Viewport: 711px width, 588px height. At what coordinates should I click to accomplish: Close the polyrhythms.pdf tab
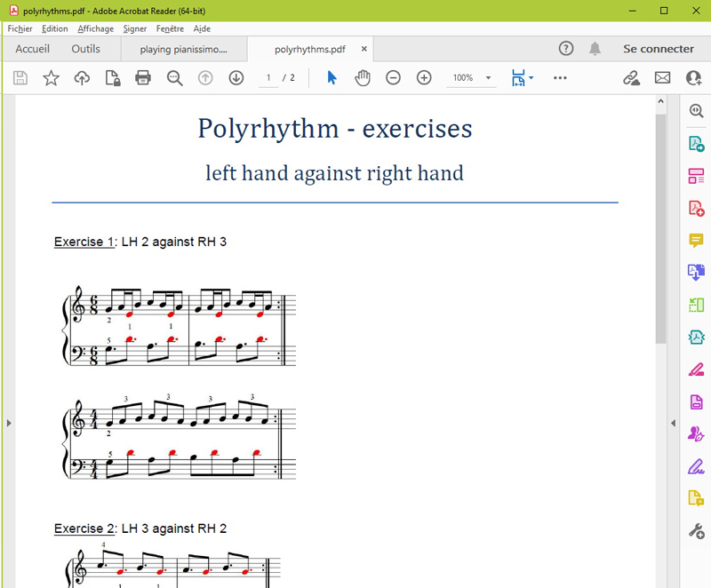(x=363, y=50)
